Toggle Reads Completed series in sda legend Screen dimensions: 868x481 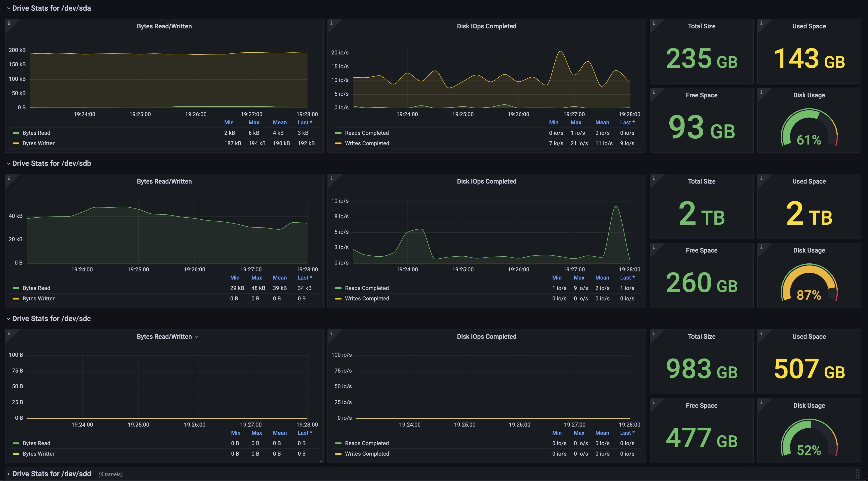point(367,133)
